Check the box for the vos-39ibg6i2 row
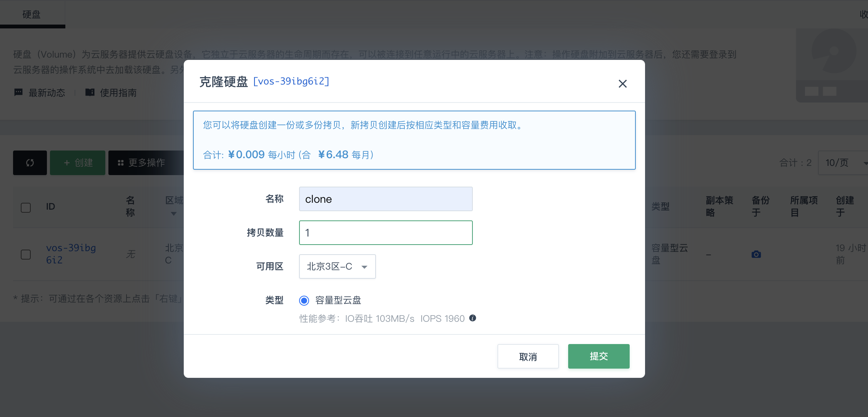This screenshot has width=868, height=417. (26, 254)
